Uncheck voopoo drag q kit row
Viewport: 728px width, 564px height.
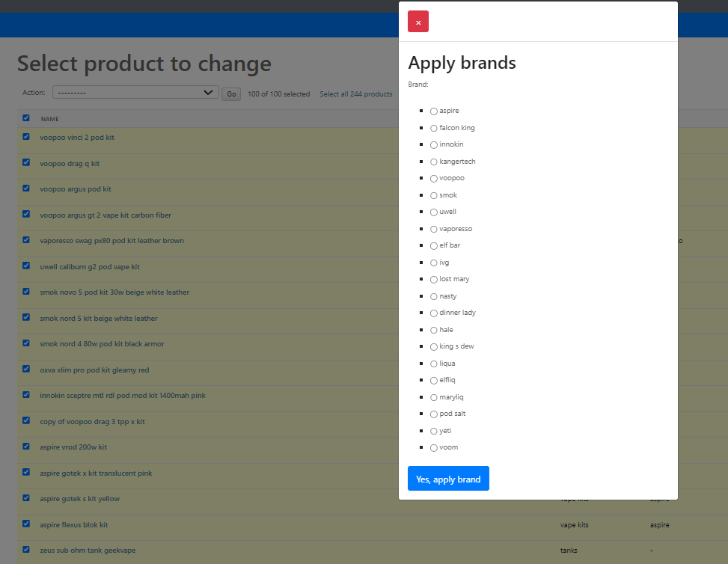[26, 162]
